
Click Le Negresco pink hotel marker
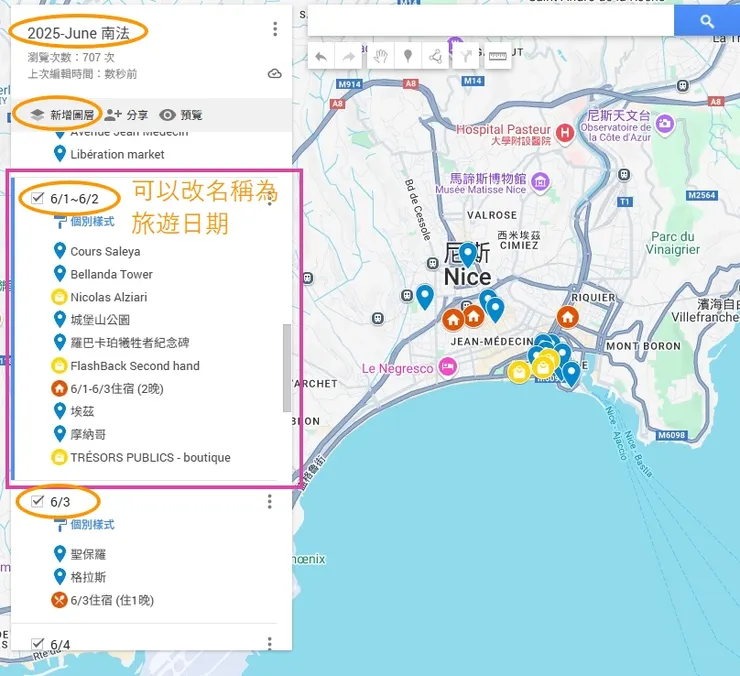click(x=447, y=366)
